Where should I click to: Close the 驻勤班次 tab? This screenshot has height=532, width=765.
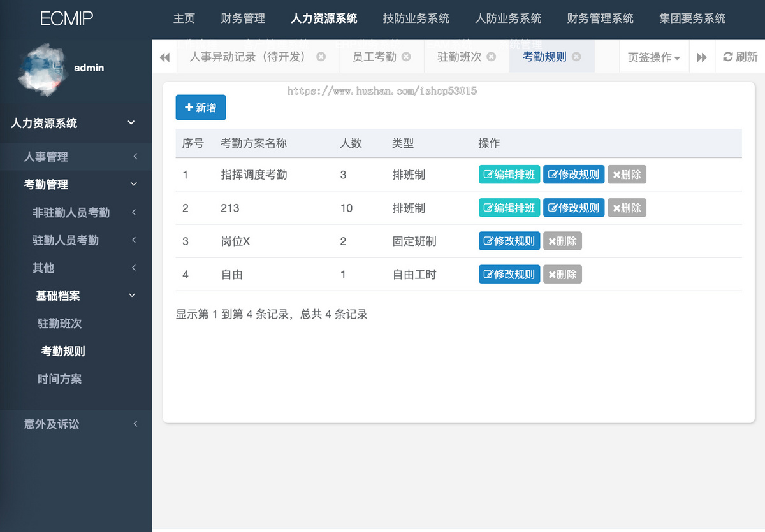(492, 57)
